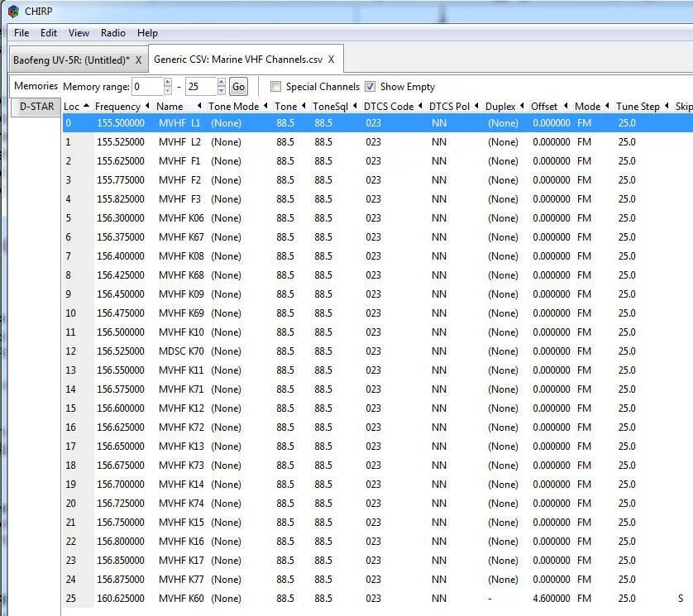Open the Radio menu
The width and height of the screenshot is (693, 616).
(x=113, y=33)
